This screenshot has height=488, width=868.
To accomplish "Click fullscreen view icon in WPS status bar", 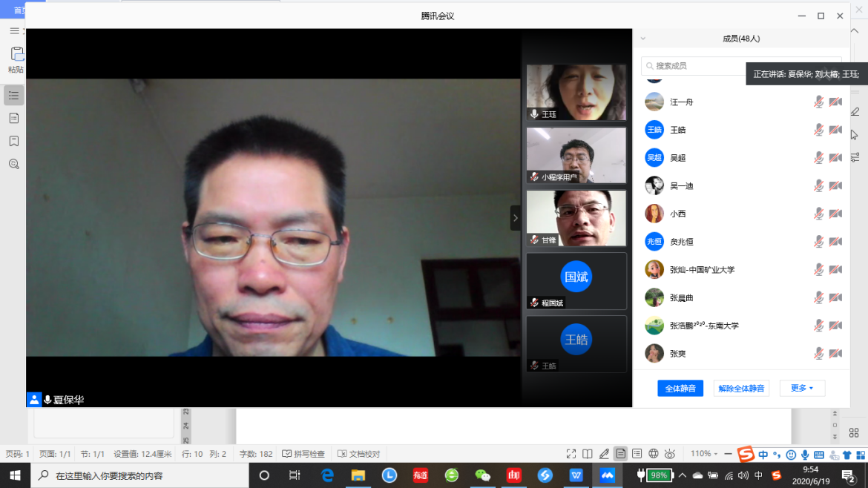I will click(571, 454).
